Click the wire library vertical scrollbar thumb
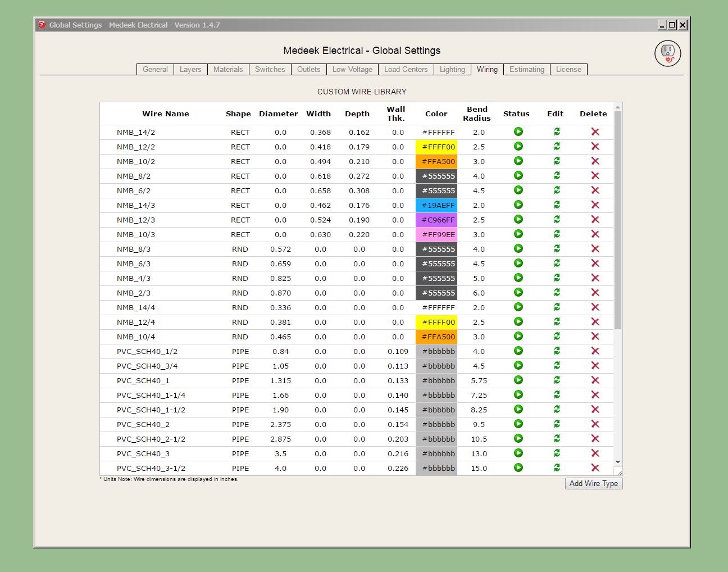The image size is (728, 572). (x=618, y=220)
